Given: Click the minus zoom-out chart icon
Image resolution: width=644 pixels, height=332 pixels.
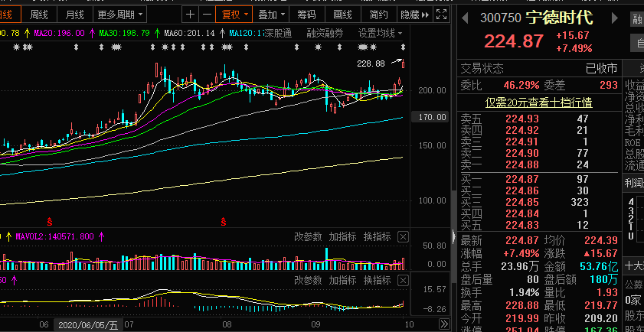Looking at the screenshot, I should (x=208, y=15).
